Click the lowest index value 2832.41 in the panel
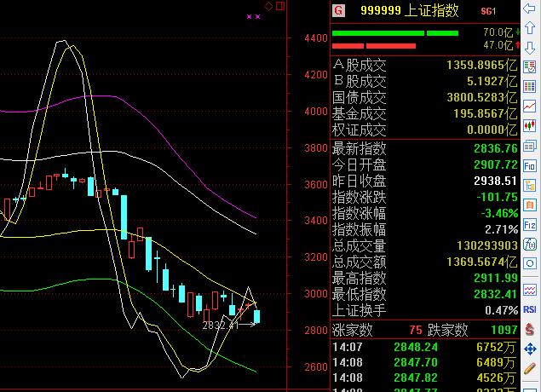The height and width of the screenshot is (392, 541). pos(496,294)
